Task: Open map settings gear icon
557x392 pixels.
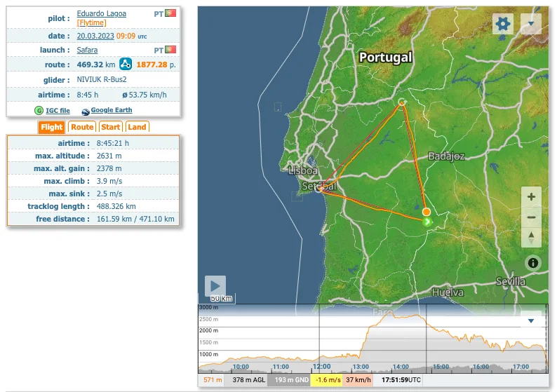Action: pos(503,24)
